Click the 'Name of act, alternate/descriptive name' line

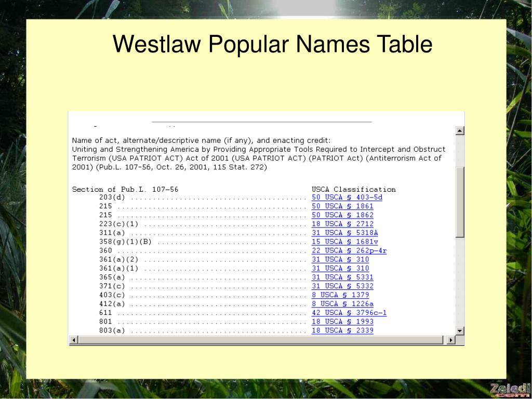tap(201, 140)
